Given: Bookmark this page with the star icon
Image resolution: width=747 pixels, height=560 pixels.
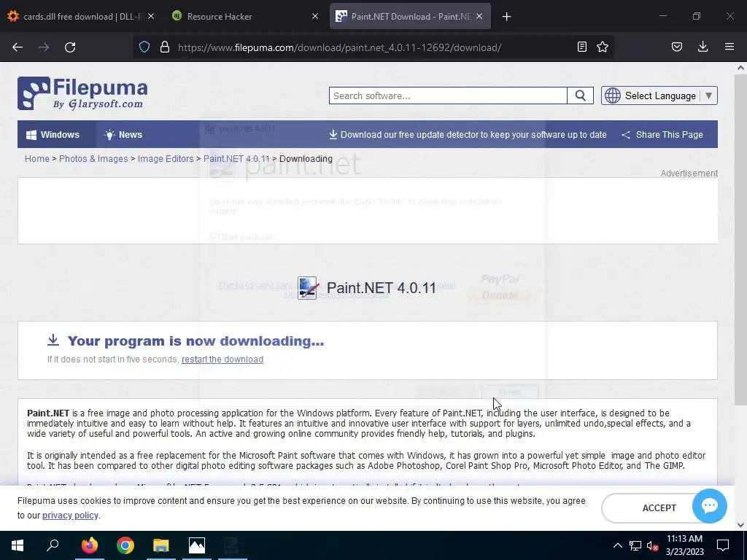Looking at the screenshot, I should [603, 47].
